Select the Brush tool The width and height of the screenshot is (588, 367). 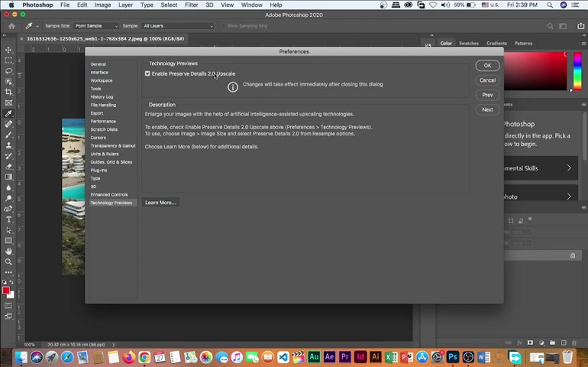[8, 135]
